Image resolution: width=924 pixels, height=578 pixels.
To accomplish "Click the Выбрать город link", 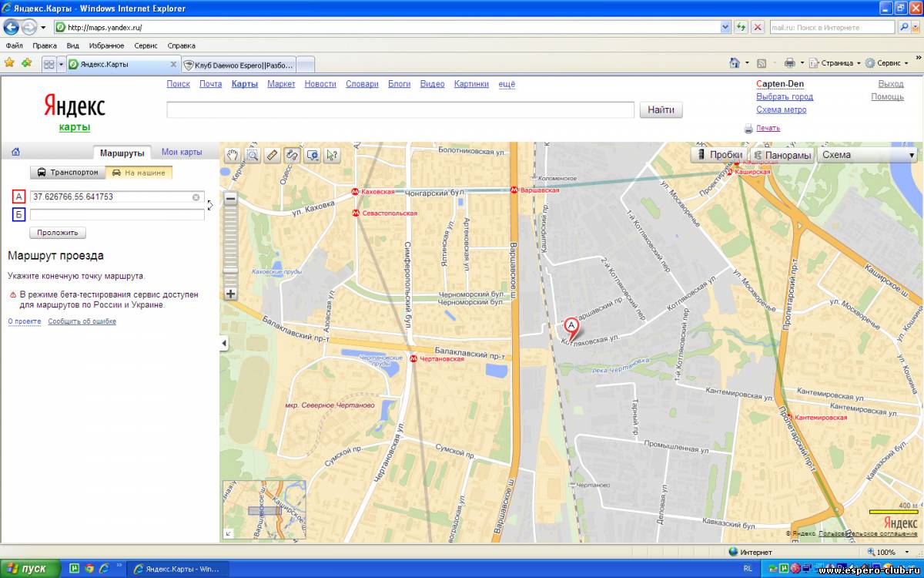I will pos(785,97).
